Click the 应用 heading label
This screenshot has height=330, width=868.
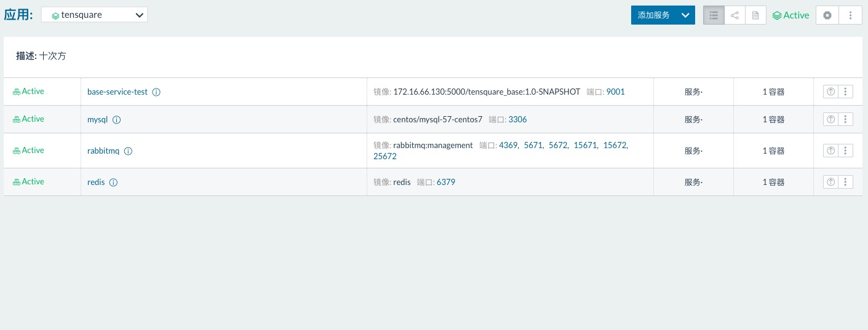click(18, 15)
